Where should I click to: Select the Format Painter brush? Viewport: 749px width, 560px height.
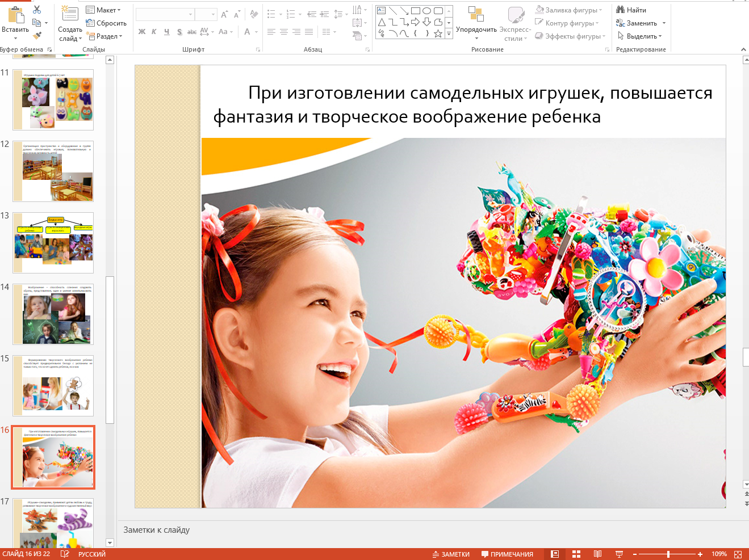click(x=37, y=36)
